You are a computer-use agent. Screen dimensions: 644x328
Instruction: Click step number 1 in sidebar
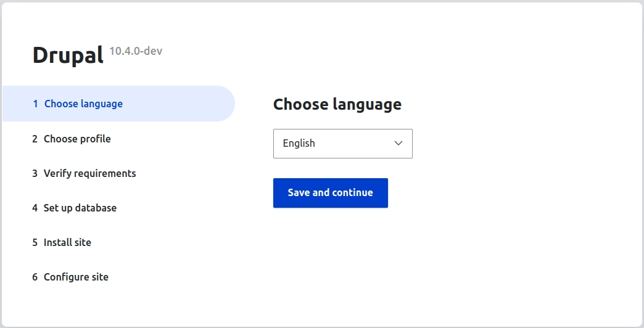pos(35,104)
